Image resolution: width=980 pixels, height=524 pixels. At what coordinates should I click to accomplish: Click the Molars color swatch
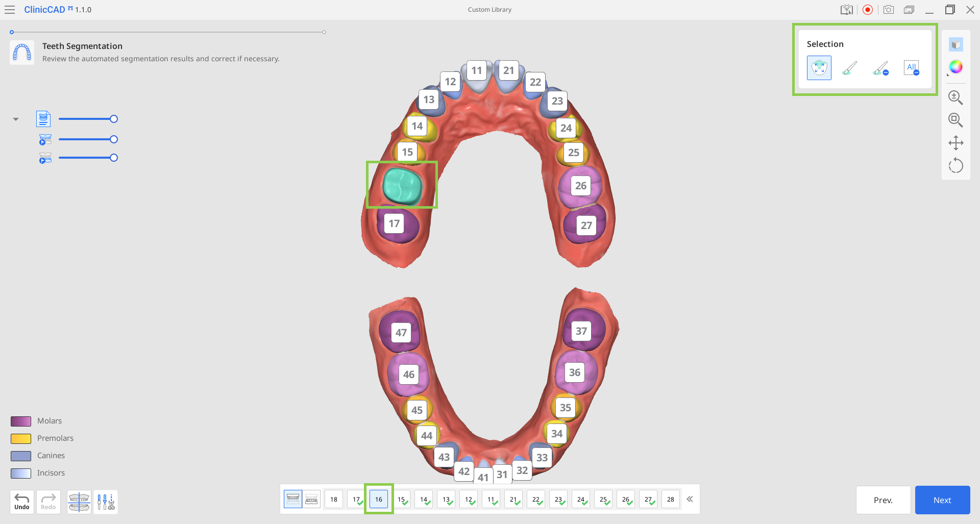[21, 421]
